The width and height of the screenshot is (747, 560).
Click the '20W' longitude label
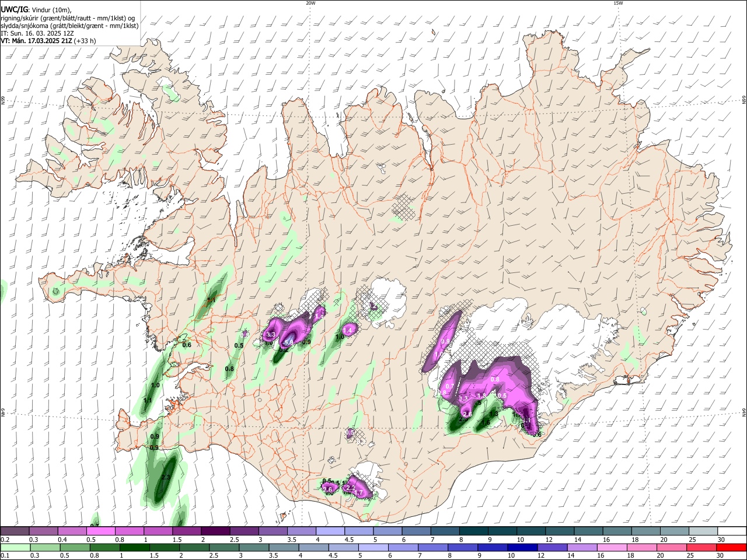click(310, 3)
